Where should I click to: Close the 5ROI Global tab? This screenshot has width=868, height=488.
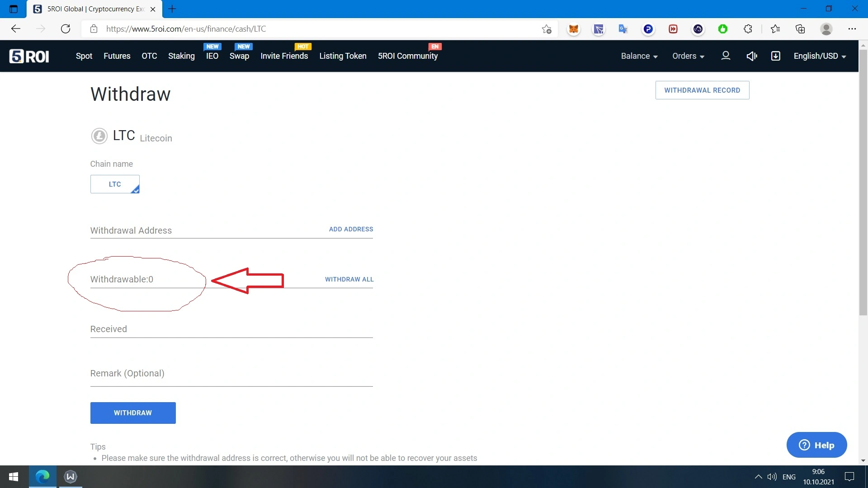click(153, 9)
